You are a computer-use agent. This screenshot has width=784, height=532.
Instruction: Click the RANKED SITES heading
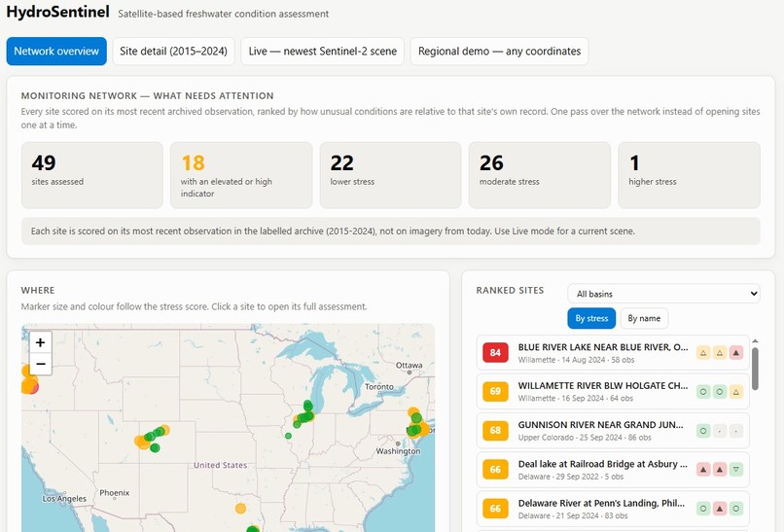tap(510, 291)
